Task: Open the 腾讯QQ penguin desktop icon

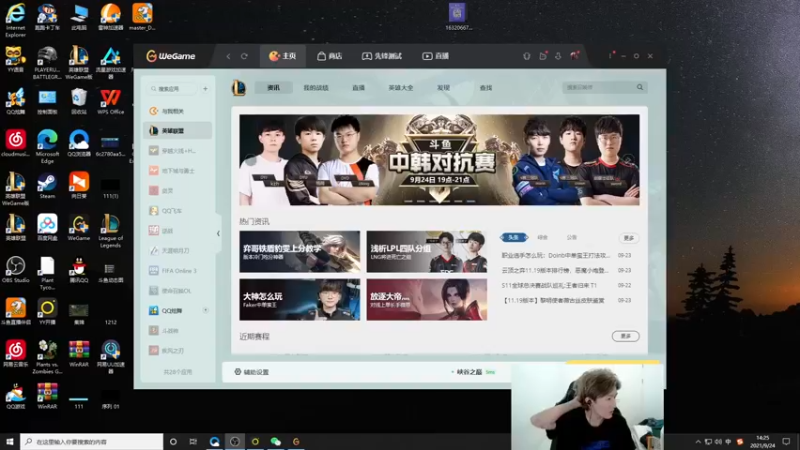Action: pos(79,270)
